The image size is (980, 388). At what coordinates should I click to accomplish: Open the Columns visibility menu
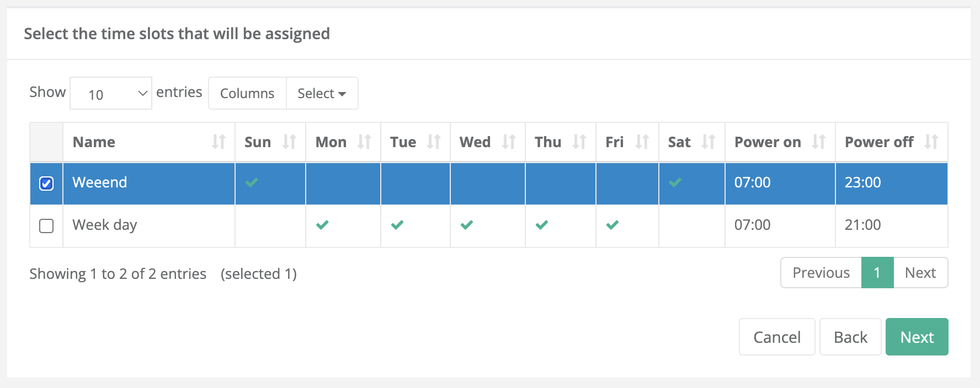point(247,94)
